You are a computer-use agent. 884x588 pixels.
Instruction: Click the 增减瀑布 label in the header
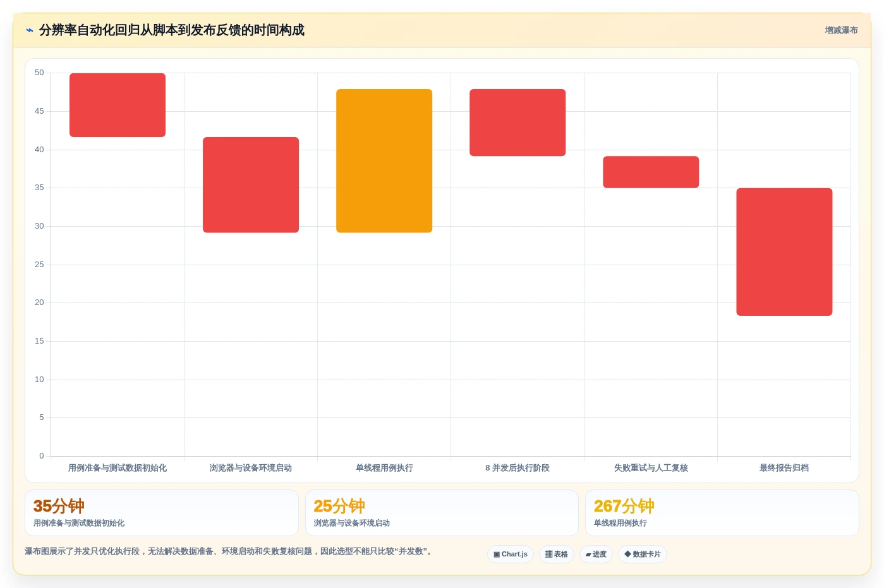click(841, 30)
